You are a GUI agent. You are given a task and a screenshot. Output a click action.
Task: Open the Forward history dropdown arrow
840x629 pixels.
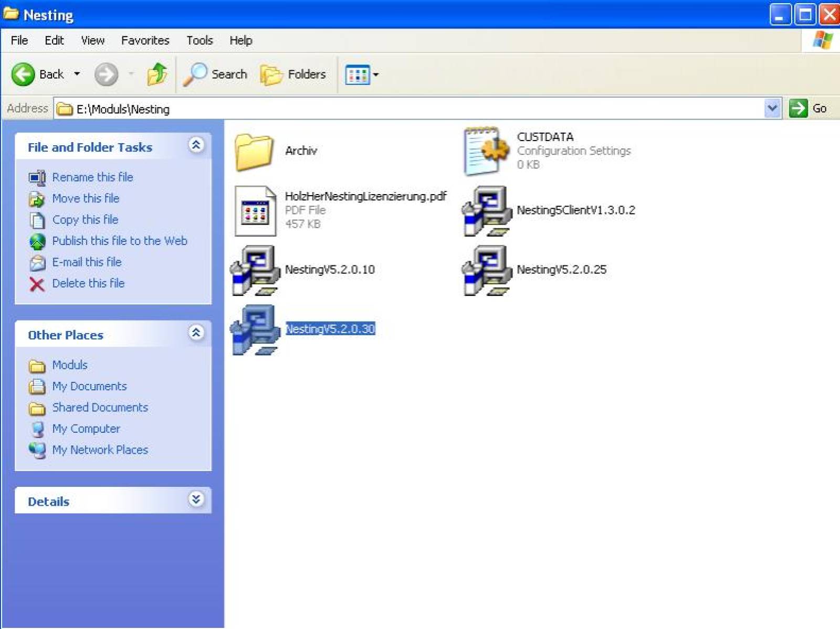131,74
